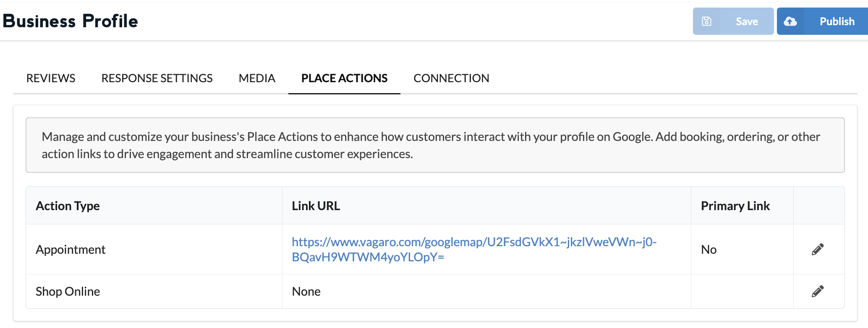The height and width of the screenshot is (328, 868).
Task: Select the Shop Online row label
Action: (x=68, y=292)
